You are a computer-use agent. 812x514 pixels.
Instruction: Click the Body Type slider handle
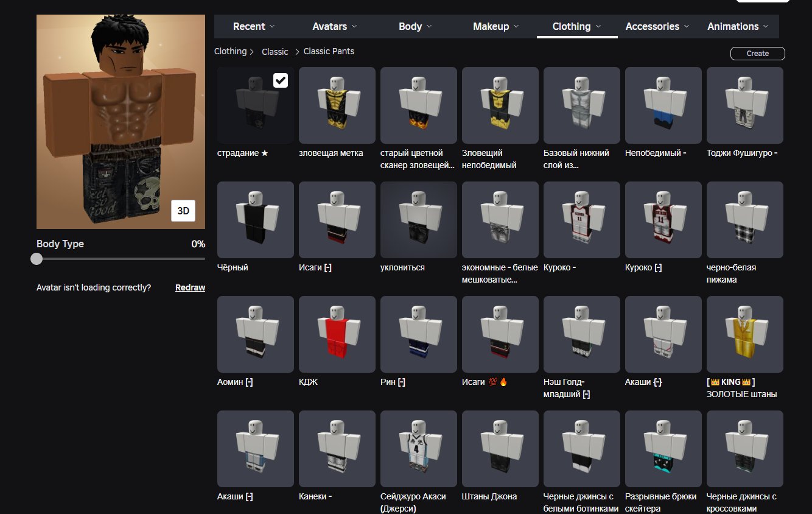pyautogui.click(x=37, y=259)
